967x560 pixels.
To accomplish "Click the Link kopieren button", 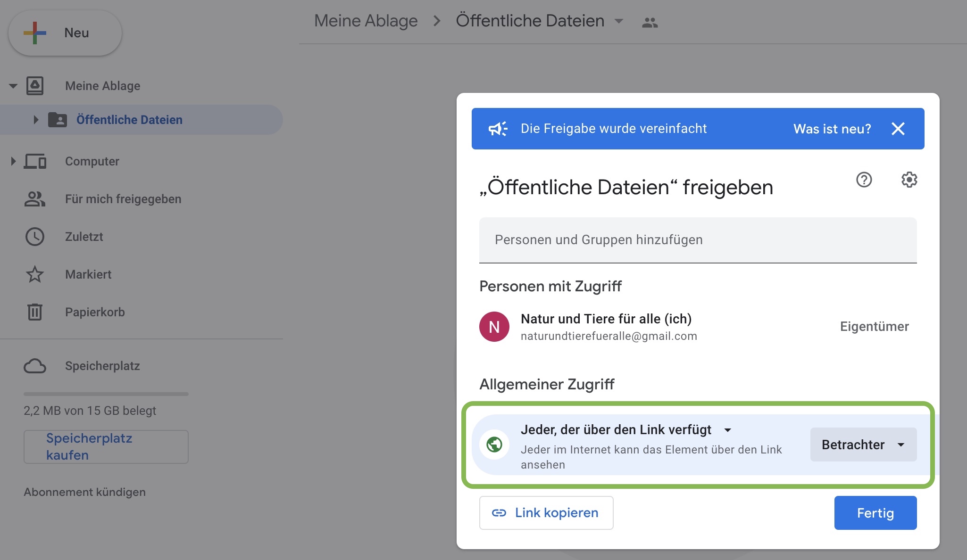I will [546, 512].
